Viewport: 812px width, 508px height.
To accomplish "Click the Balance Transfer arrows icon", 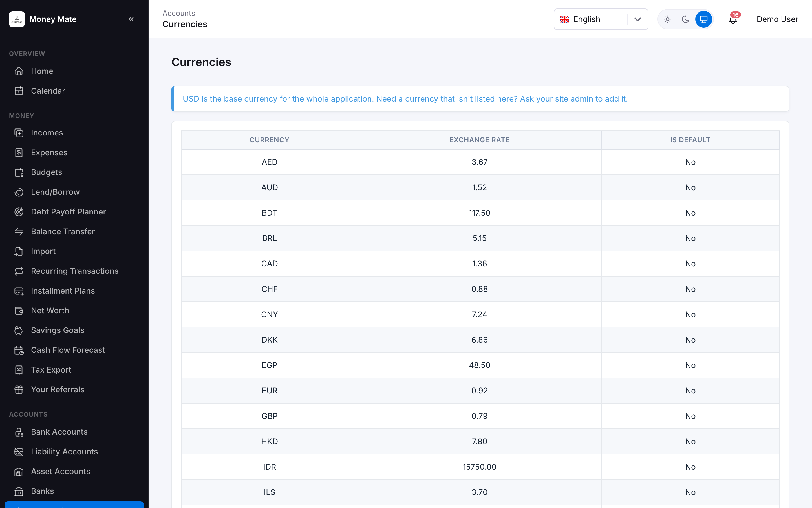I will tap(19, 231).
